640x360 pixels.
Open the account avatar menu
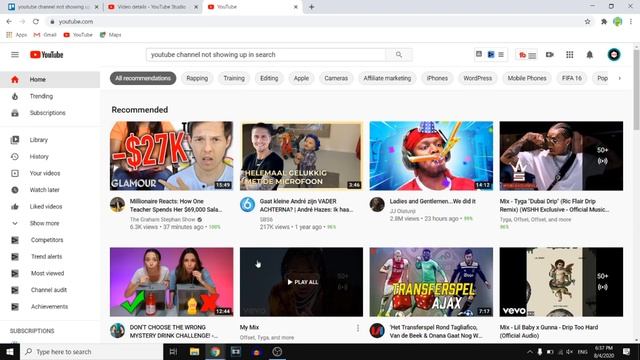pyautogui.click(x=614, y=54)
